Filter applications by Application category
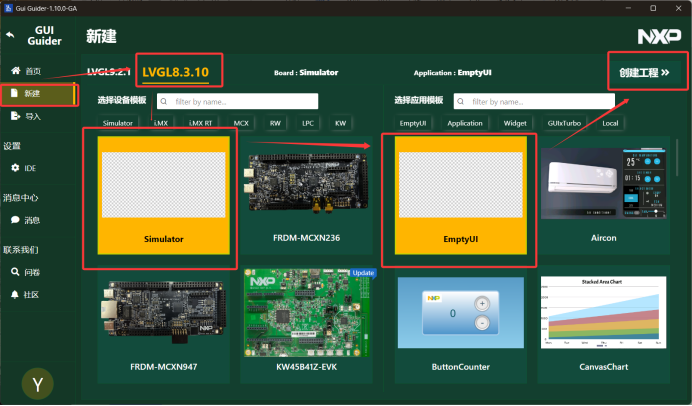Image resolution: width=692 pixels, height=406 pixels. point(465,123)
